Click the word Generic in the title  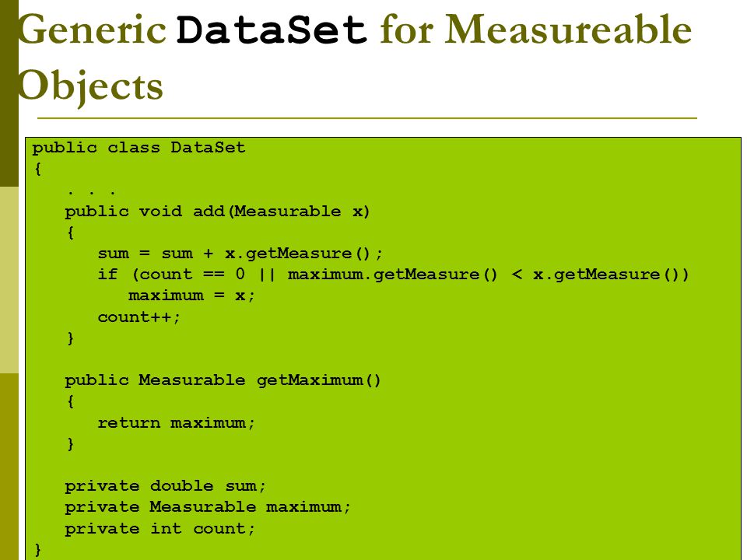tap(93, 30)
